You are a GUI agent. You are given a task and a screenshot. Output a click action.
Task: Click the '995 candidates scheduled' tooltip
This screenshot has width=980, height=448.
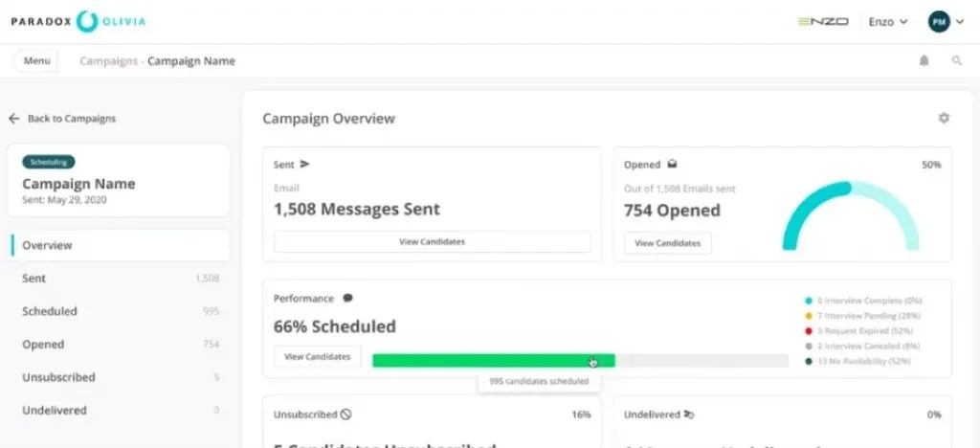[x=539, y=381]
